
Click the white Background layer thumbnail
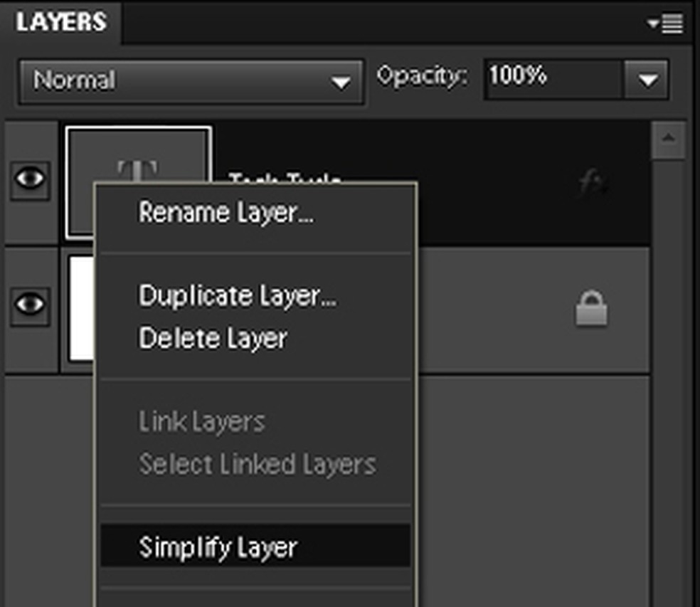(x=80, y=308)
